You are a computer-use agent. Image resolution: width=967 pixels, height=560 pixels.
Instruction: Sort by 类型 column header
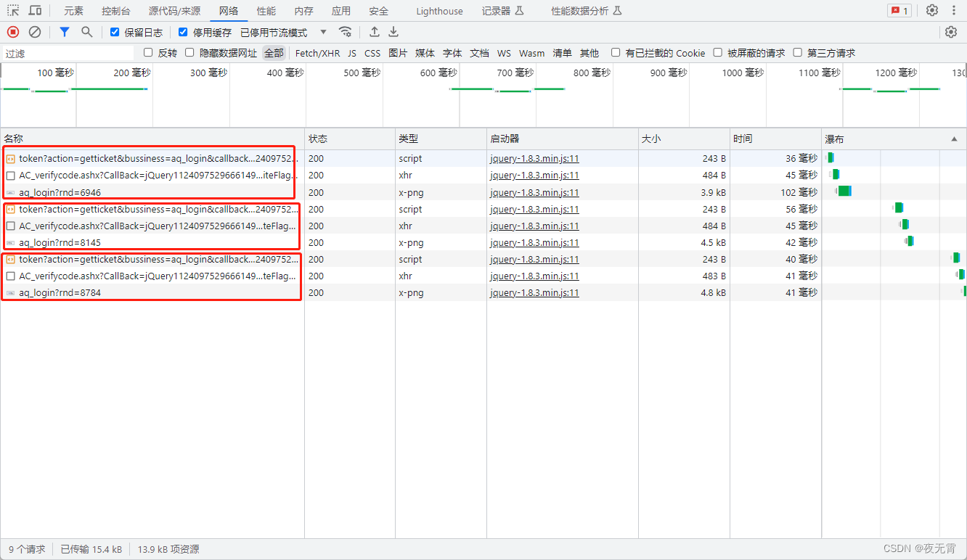pos(441,139)
